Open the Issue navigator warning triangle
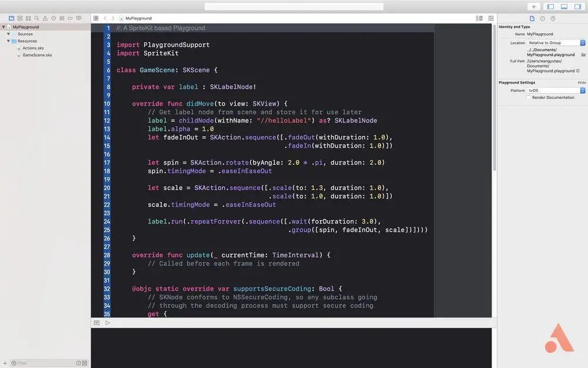588x368 pixels. coord(45,18)
